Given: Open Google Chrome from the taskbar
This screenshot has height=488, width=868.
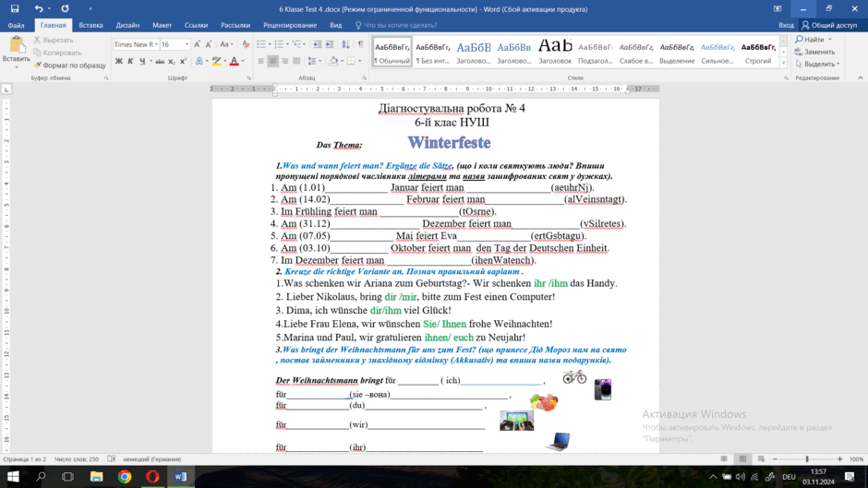Looking at the screenshot, I should tap(125, 476).
